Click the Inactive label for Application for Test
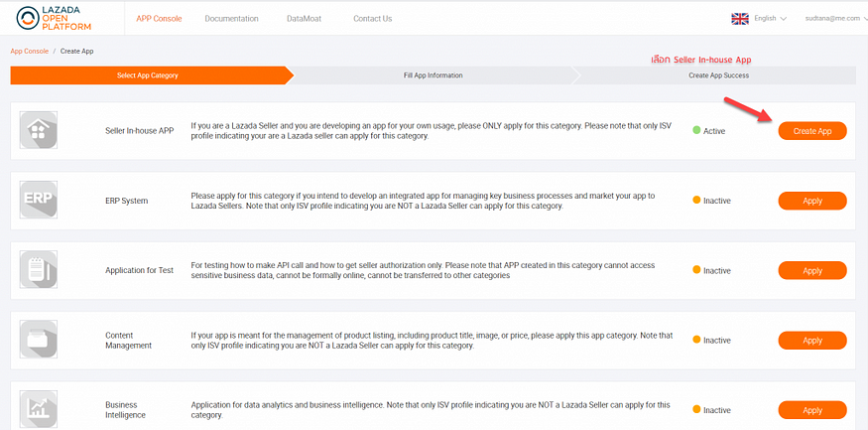The image size is (868, 430). [x=717, y=271]
